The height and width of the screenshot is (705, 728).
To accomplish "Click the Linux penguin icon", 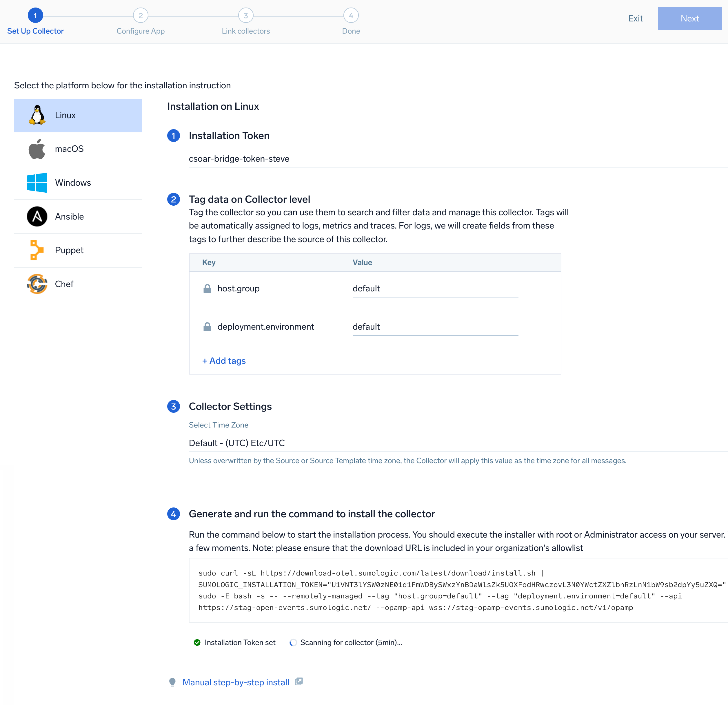I will (x=37, y=115).
